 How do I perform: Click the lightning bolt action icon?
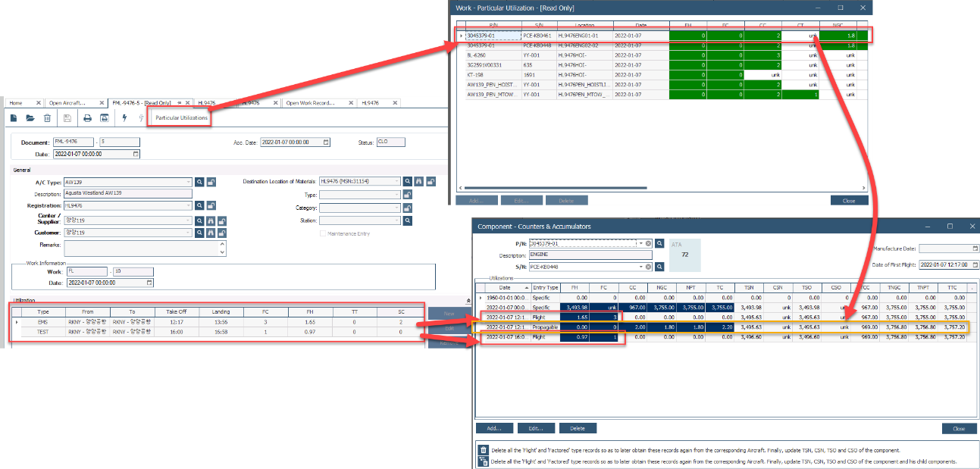(x=124, y=118)
